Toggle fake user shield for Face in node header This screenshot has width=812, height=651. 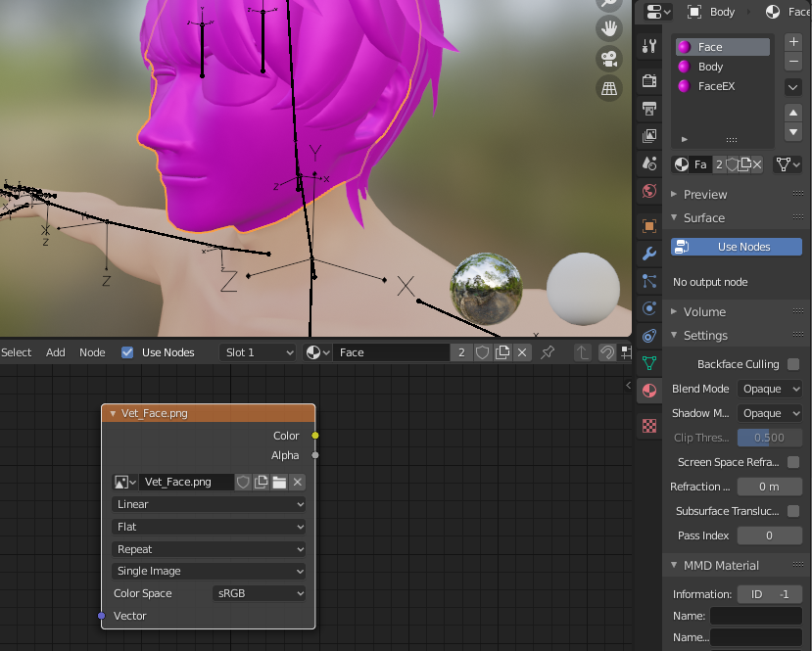(482, 352)
